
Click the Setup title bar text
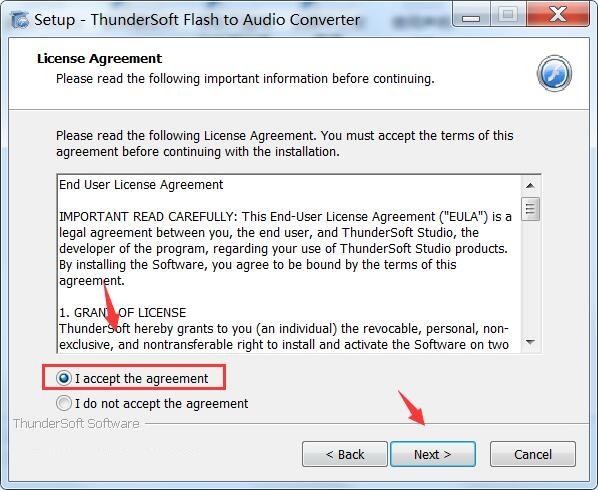[197, 20]
